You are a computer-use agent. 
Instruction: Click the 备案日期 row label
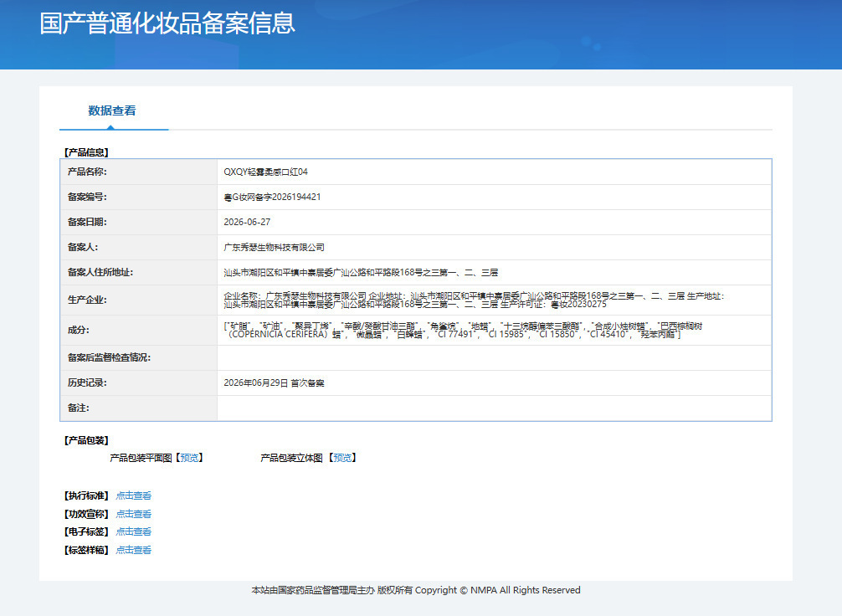pyautogui.click(x=87, y=222)
